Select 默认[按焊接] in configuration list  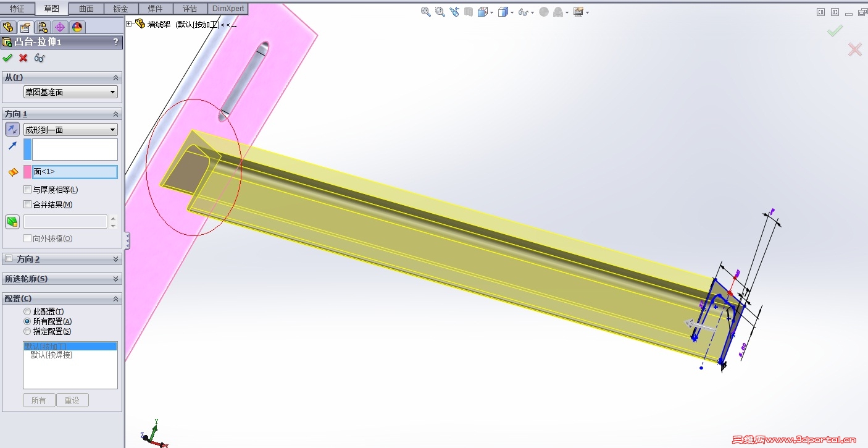click(51, 355)
